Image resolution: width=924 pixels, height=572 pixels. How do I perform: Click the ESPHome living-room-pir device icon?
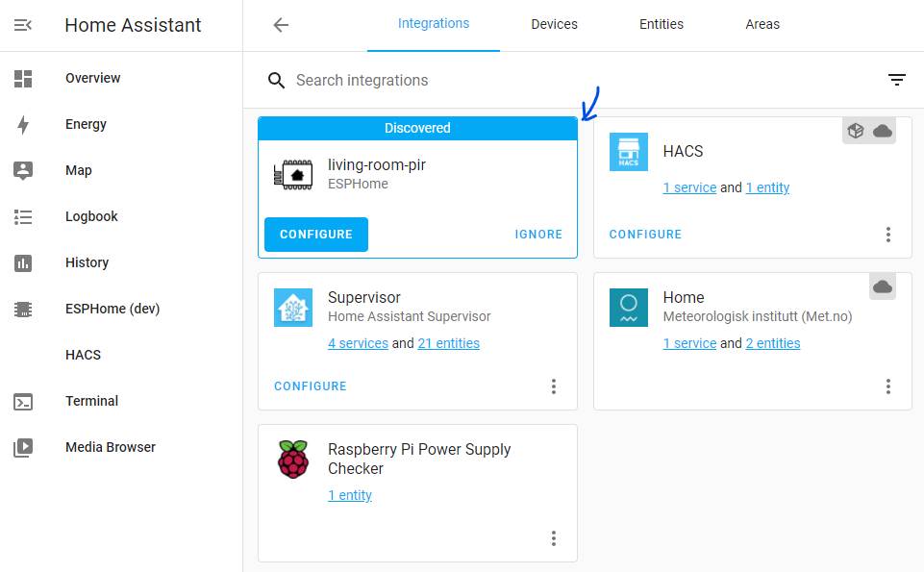293,174
